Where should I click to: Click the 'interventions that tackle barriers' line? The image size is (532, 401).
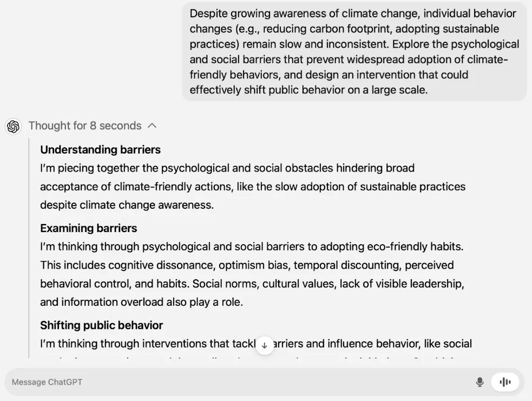click(256, 344)
